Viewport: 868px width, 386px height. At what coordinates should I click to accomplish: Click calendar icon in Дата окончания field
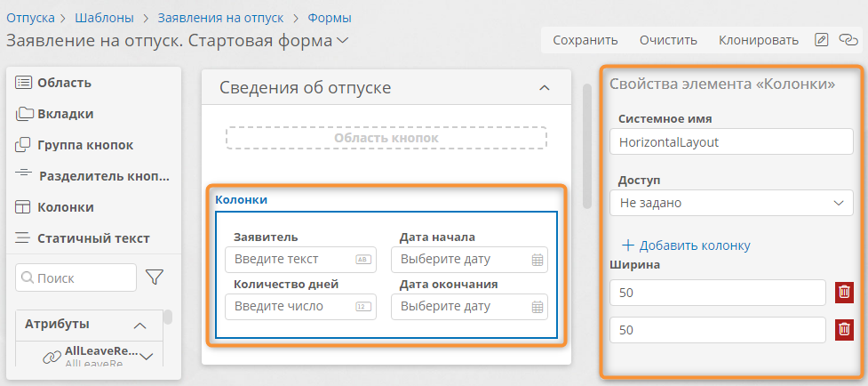pos(537,307)
